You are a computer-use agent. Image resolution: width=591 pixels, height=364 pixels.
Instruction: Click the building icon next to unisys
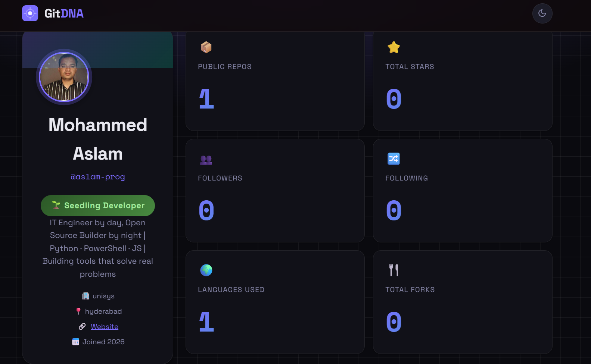tap(85, 296)
